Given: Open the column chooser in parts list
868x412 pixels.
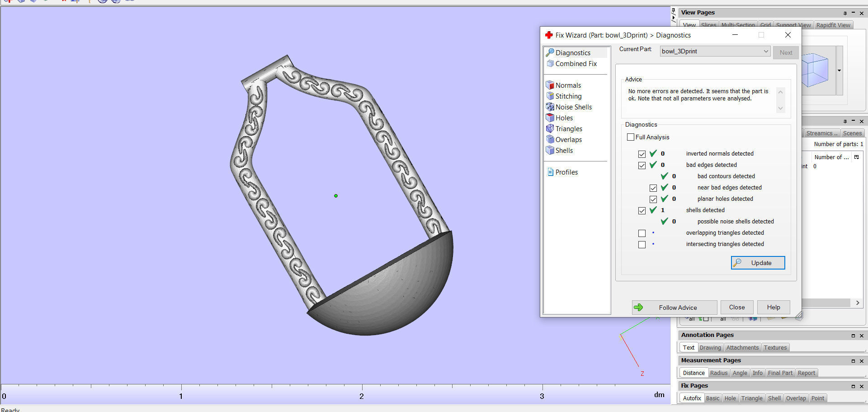Looking at the screenshot, I should point(856,157).
